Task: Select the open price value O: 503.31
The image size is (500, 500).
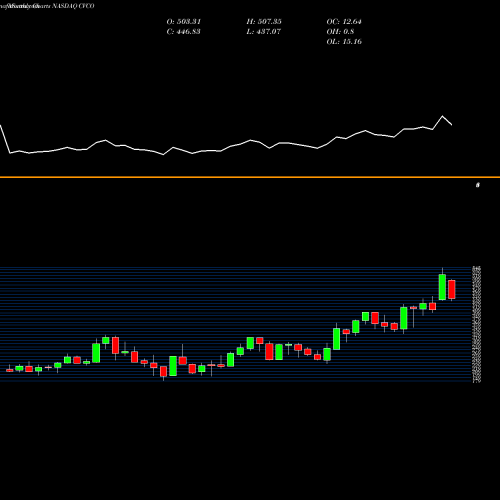Action: (184, 22)
